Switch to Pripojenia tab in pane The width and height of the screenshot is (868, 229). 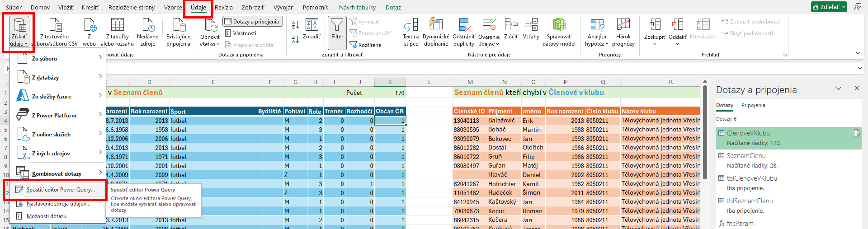(753, 105)
